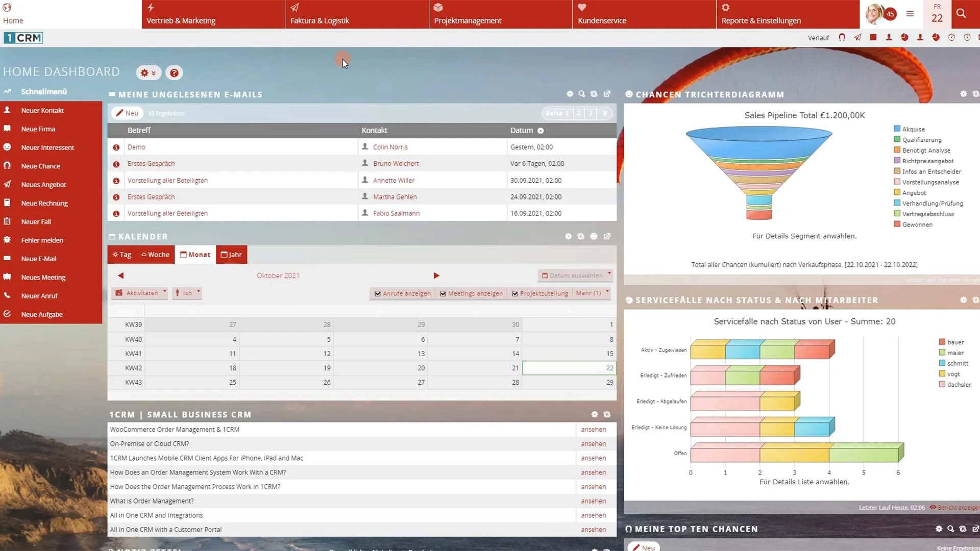Click the print icon in Kalender header
Image resolution: width=980 pixels, height=551 pixels.
coord(594,236)
